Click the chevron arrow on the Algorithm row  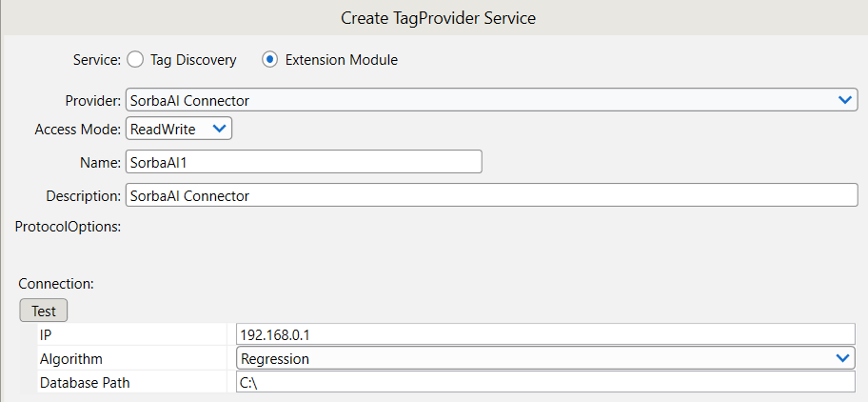tap(841, 358)
